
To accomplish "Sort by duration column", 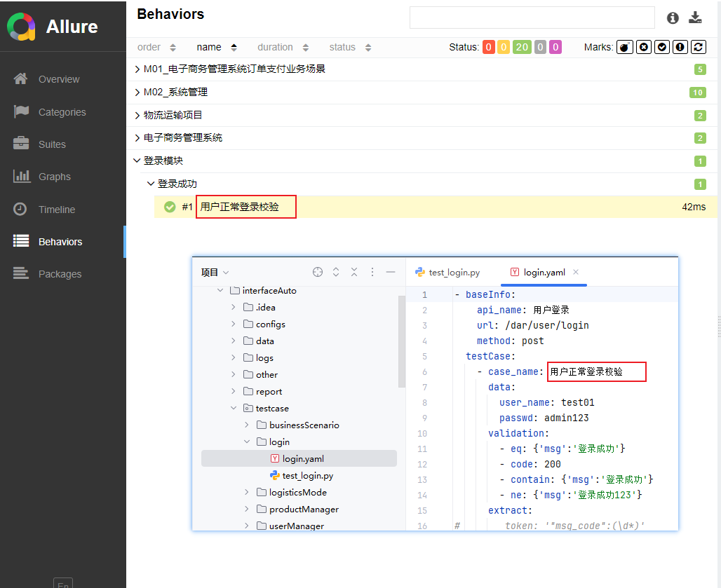I will (x=283, y=48).
